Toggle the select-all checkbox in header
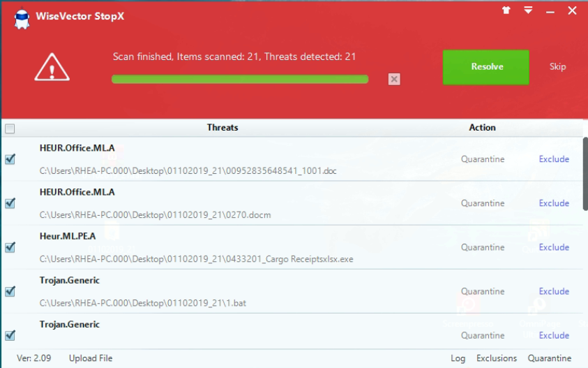 pos(10,128)
